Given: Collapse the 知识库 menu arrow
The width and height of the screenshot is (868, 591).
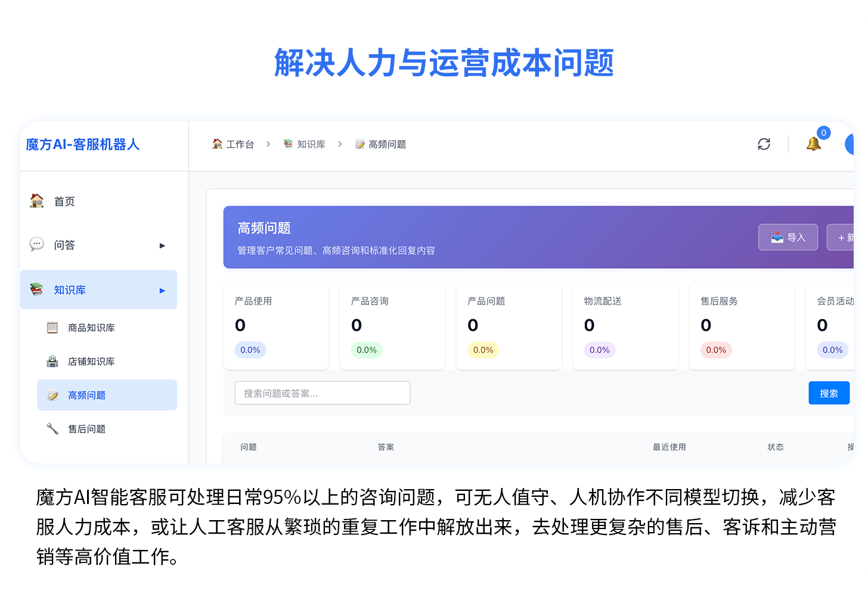Looking at the screenshot, I should (x=162, y=290).
